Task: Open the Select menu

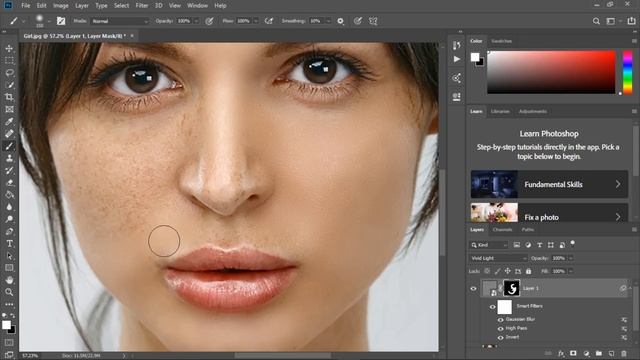Action: [x=121, y=6]
